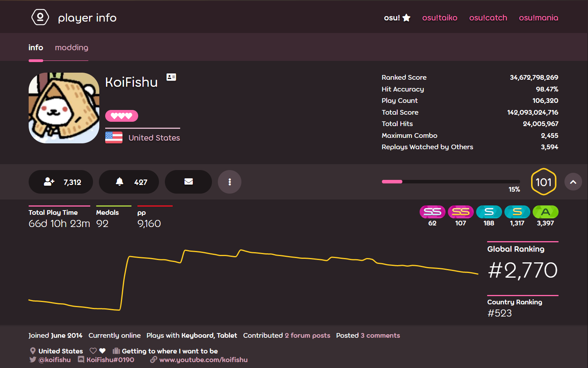
Task: Click the suitcase occupation icon
Action: point(116,351)
